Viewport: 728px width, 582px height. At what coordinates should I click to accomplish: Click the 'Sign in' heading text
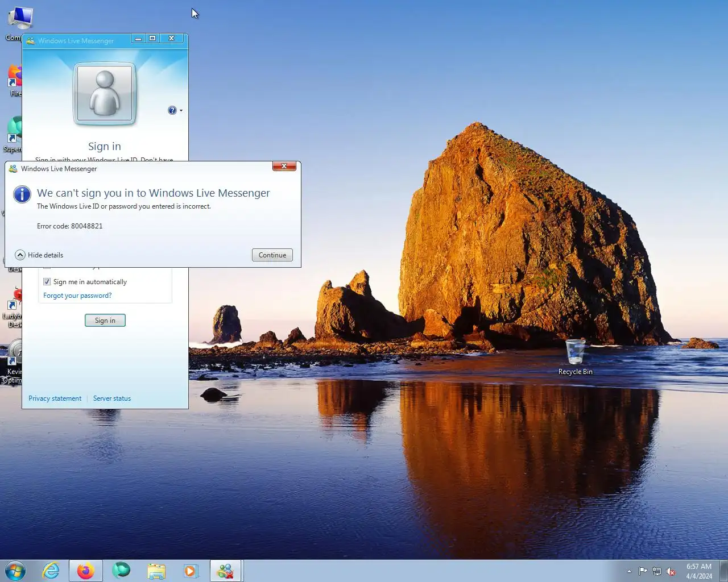(x=105, y=147)
